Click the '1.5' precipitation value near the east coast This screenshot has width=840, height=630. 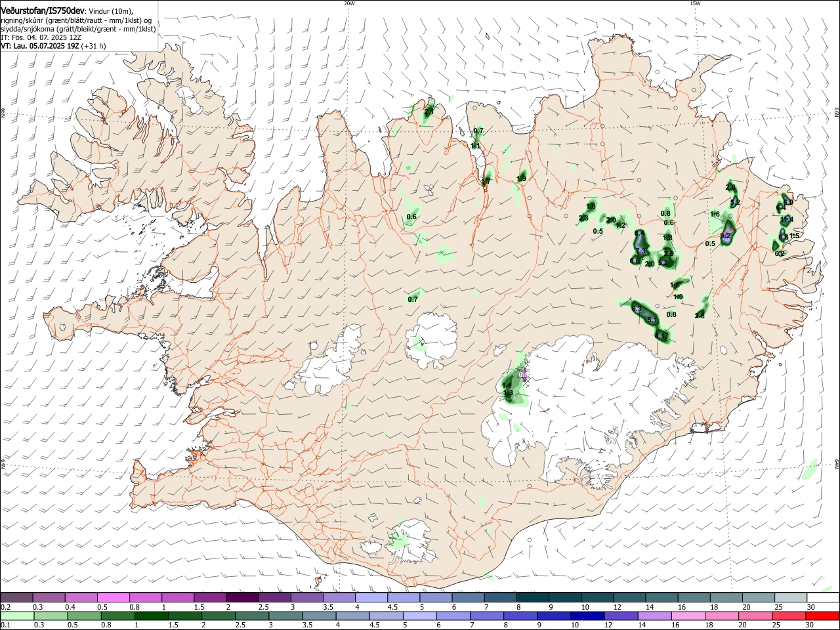tap(794, 236)
